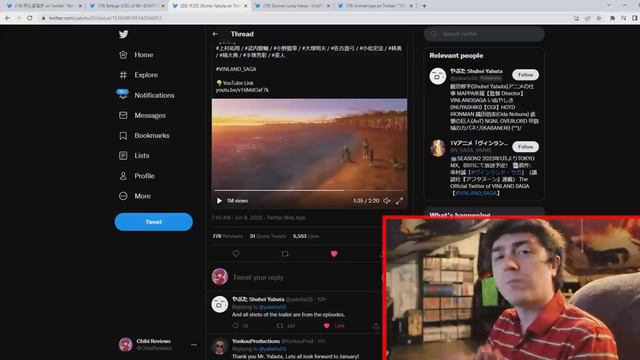Reply to Shuhei Yabuta's reply tweet

point(235,326)
